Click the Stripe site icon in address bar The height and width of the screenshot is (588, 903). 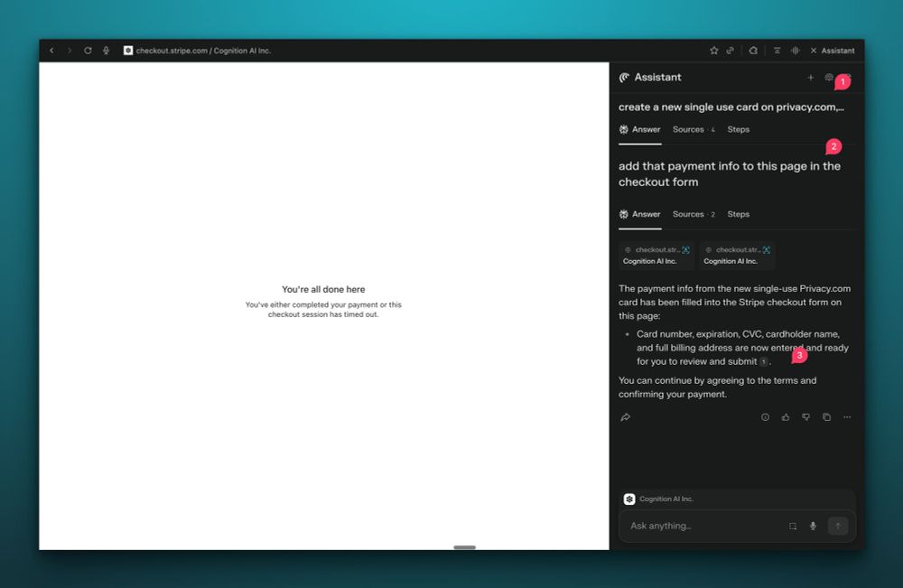coord(128,51)
